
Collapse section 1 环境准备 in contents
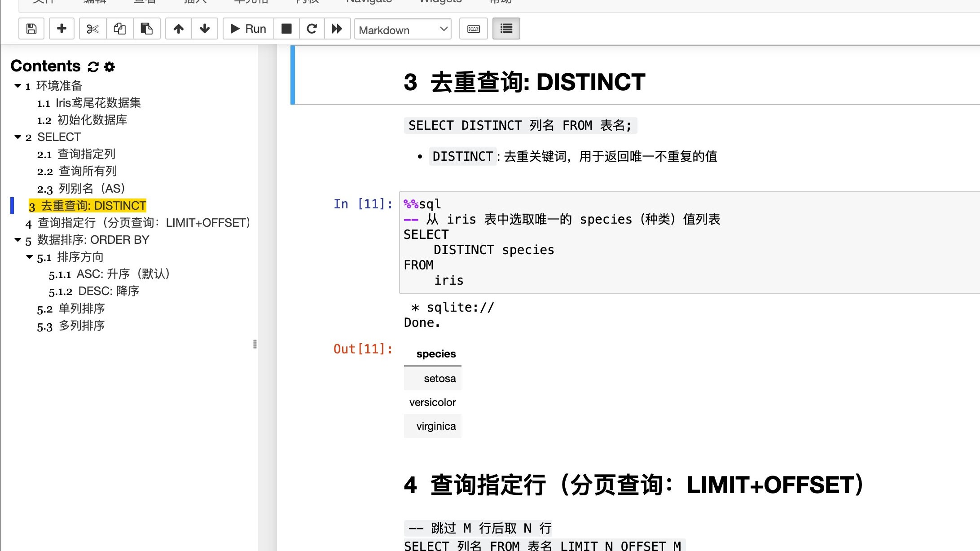click(x=18, y=86)
